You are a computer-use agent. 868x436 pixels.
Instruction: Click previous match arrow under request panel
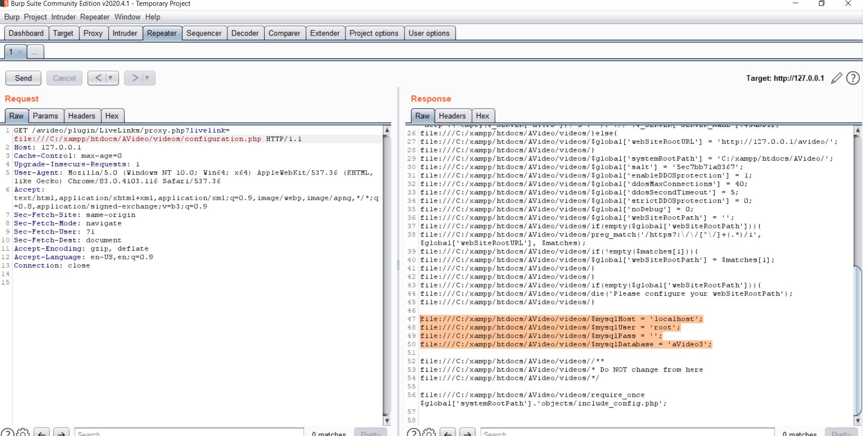(x=41, y=433)
